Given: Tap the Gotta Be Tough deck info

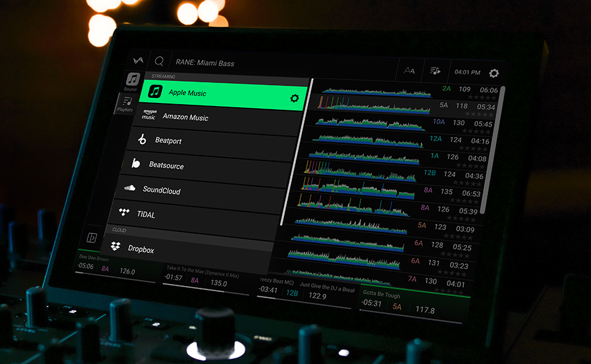Looking at the screenshot, I should [414, 304].
